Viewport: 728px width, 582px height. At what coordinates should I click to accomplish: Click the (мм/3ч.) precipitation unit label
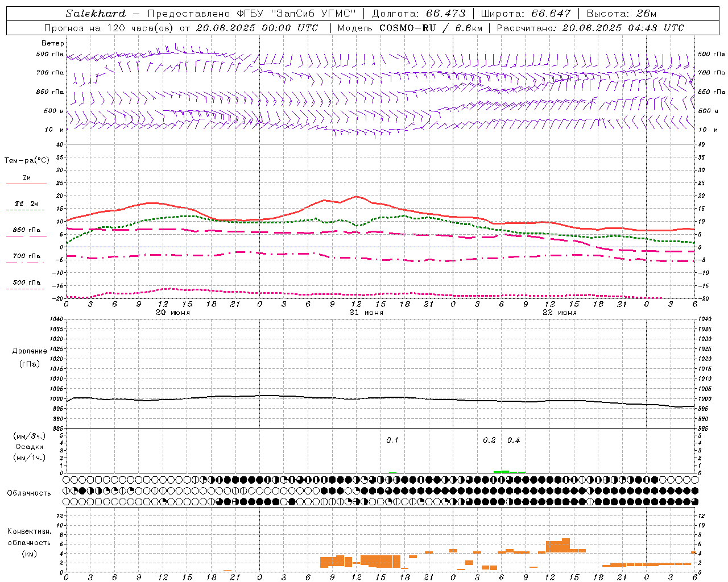pos(30,436)
